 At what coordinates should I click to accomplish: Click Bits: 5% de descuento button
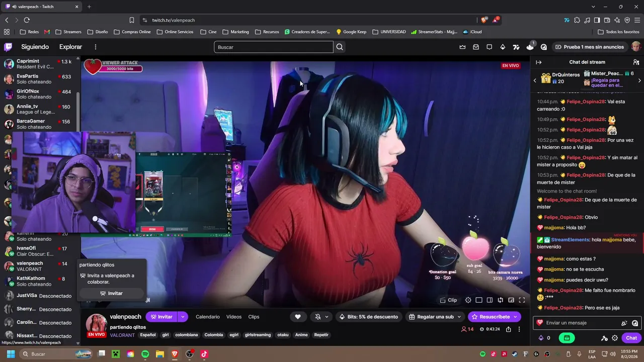point(369,317)
